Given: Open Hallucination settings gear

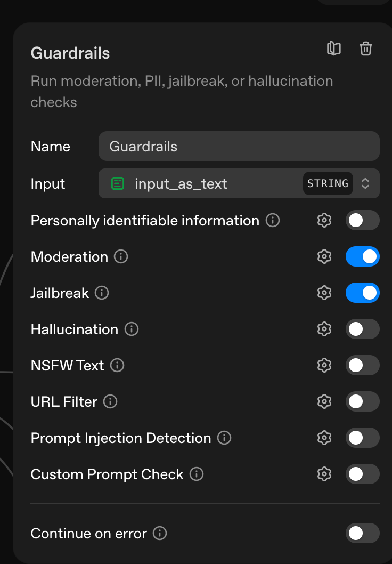Looking at the screenshot, I should click(324, 329).
